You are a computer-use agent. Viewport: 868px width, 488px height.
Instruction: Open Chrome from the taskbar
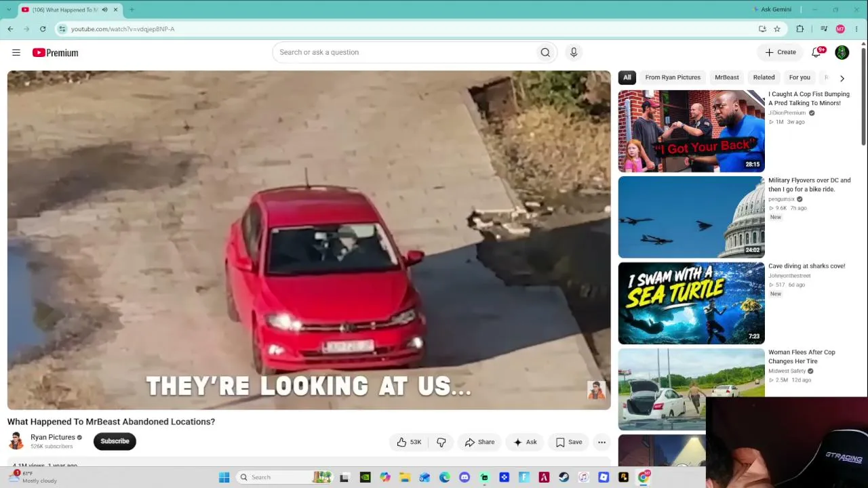click(643, 477)
